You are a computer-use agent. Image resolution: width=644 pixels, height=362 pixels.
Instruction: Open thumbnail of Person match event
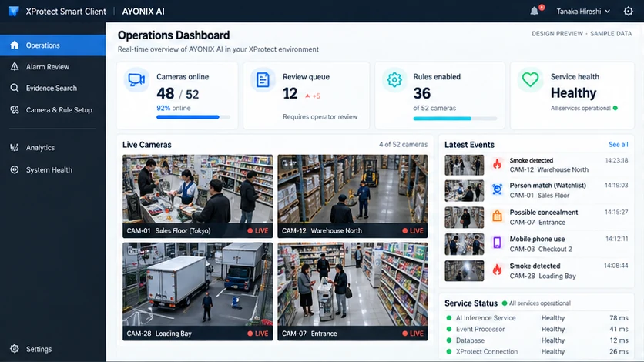(x=464, y=191)
